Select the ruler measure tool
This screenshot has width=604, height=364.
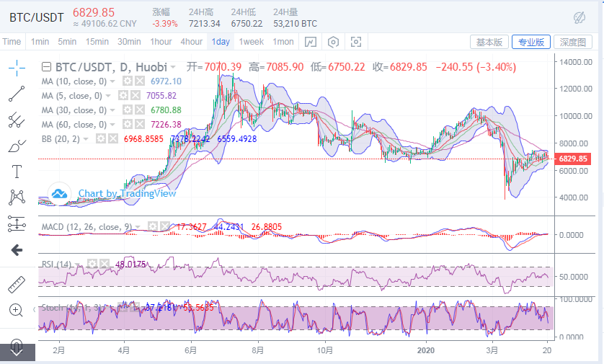coord(17,285)
